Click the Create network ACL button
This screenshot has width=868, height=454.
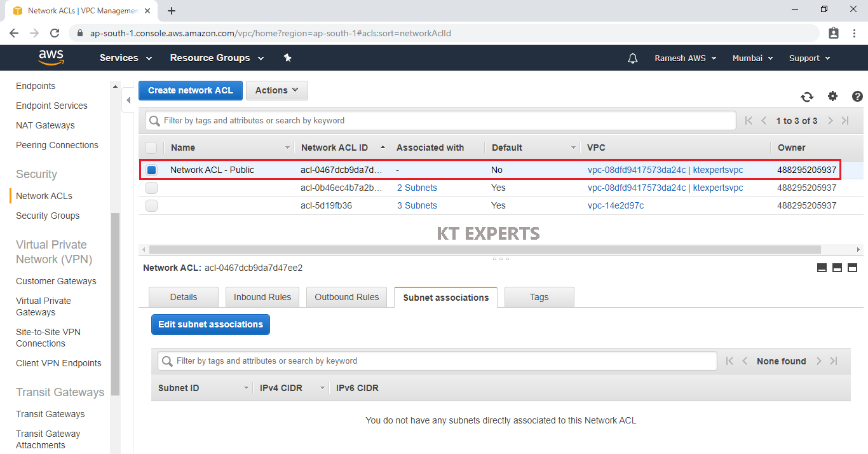pyautogui.click(x=191, y=90)
